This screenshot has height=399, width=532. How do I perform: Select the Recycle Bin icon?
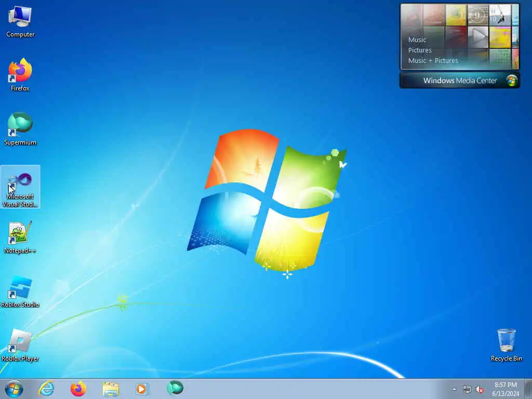click(506, 345)
